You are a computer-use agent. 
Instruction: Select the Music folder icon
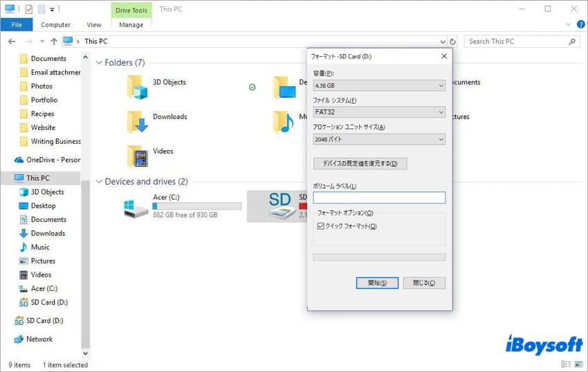[x=284, y=122]
